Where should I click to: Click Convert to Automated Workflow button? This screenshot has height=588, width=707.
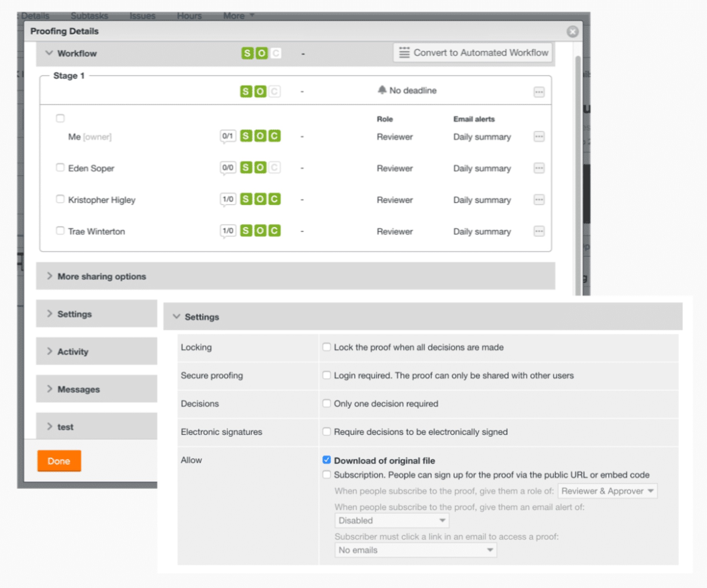(473, 53)
